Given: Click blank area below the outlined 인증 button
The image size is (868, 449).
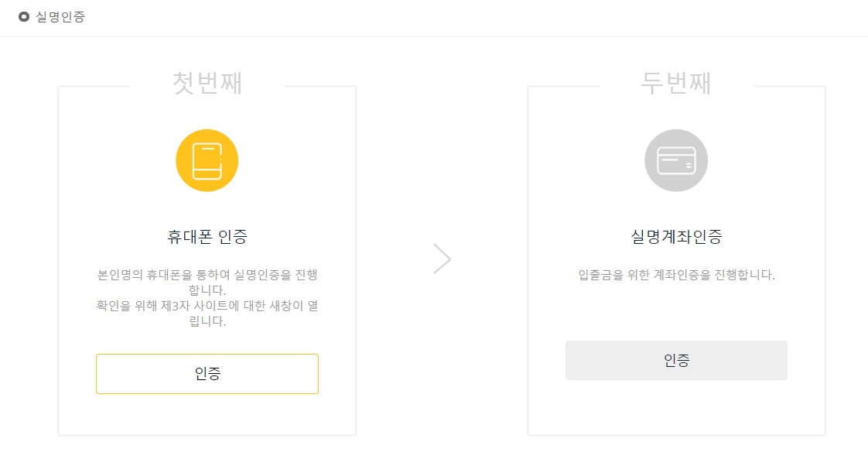Looking at the screenshot, I should (x=207, y=414).
